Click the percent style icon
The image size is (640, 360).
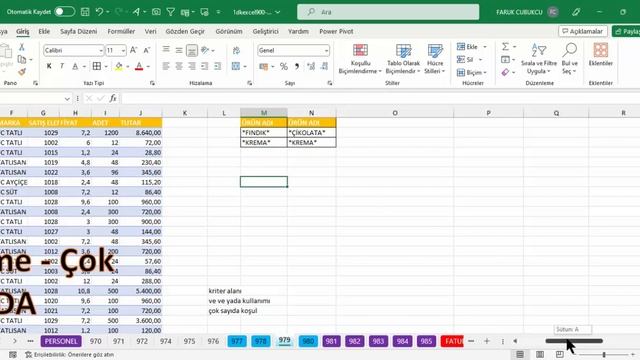(x=284, y=66)
